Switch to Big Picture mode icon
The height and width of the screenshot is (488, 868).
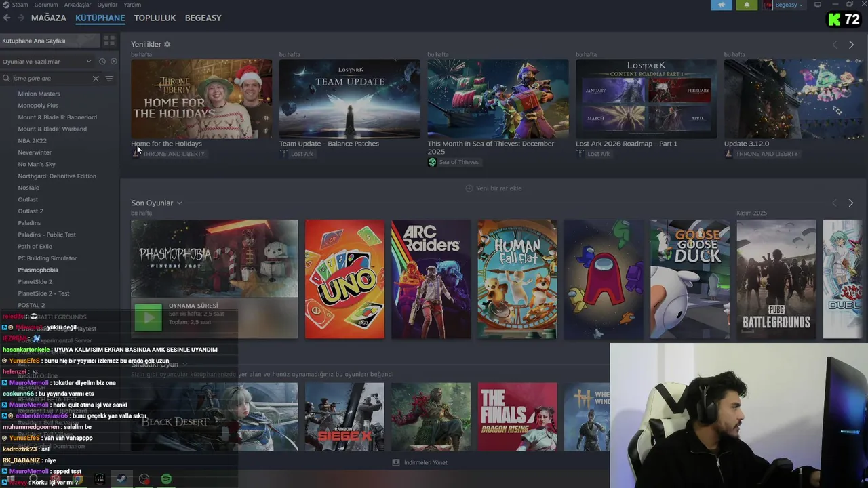coord(818,5)
